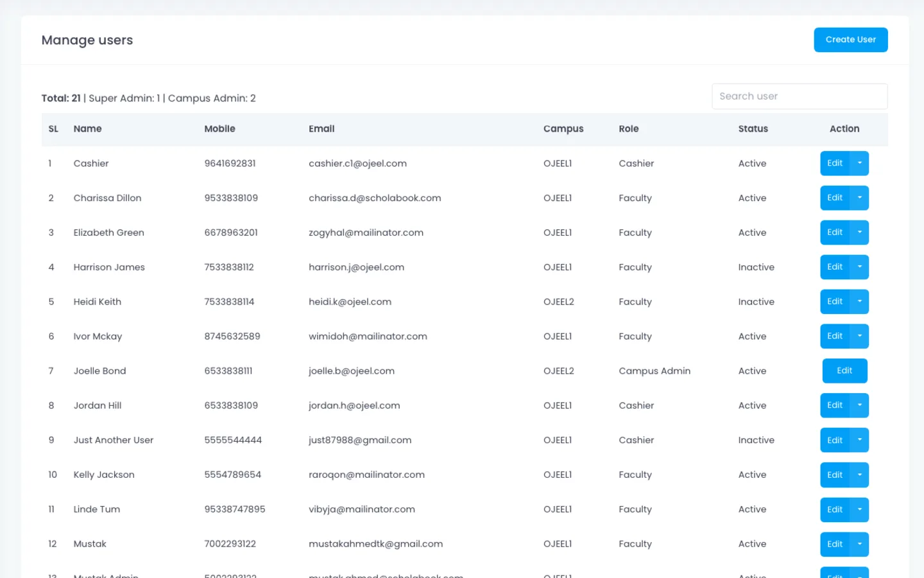Viewport: 924px width, 578px height.
Task: Click mobile 5554789654
Action: (x=232, y=475)
